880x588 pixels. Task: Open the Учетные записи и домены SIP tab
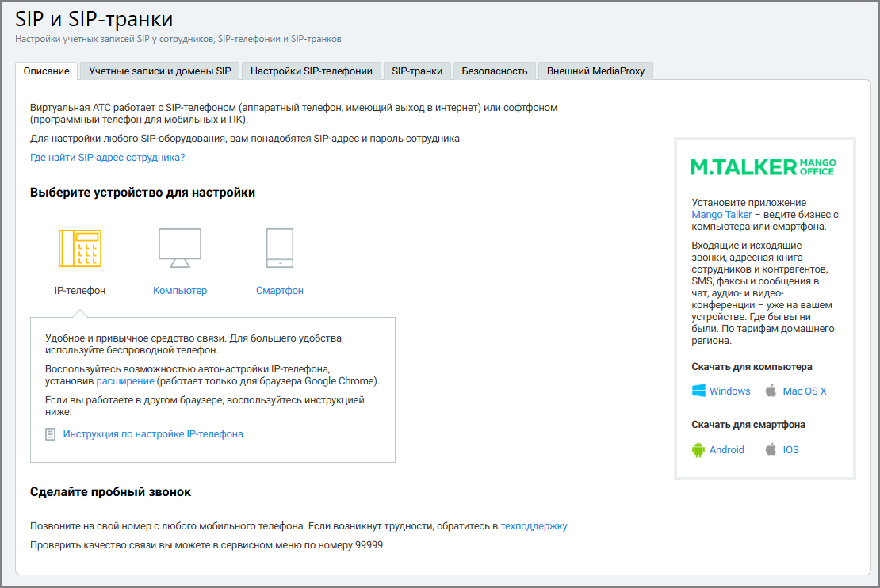click(x=160, y=71)
